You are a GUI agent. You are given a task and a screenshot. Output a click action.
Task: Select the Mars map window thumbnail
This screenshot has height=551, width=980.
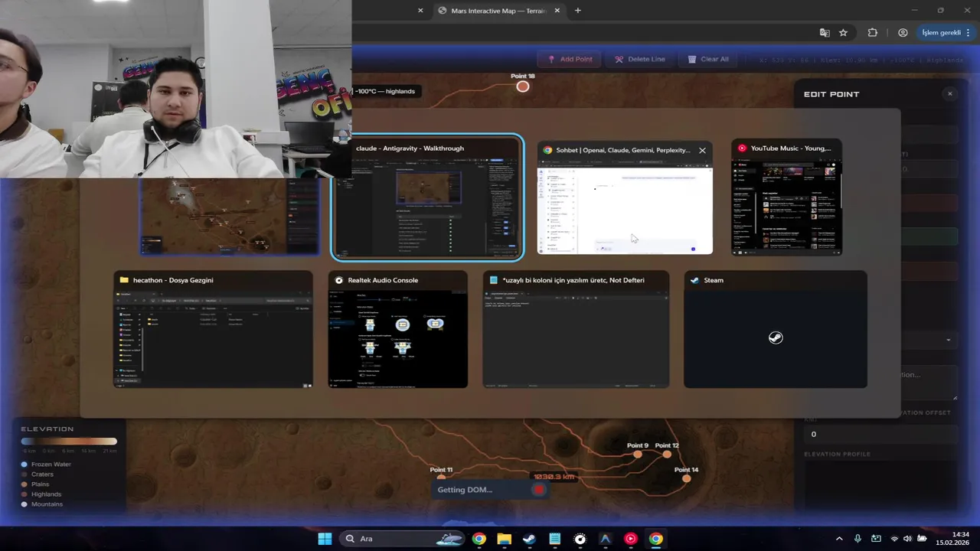[x=230, y=217]
